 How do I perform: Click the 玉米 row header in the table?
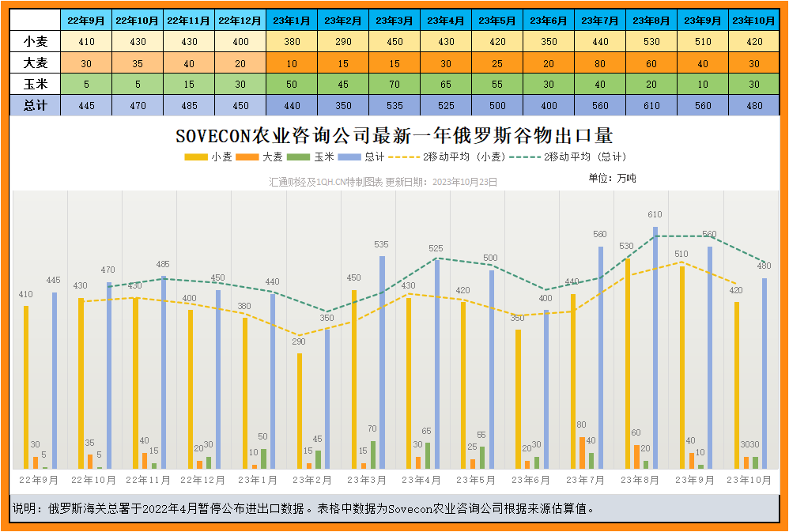click(34, 83)
